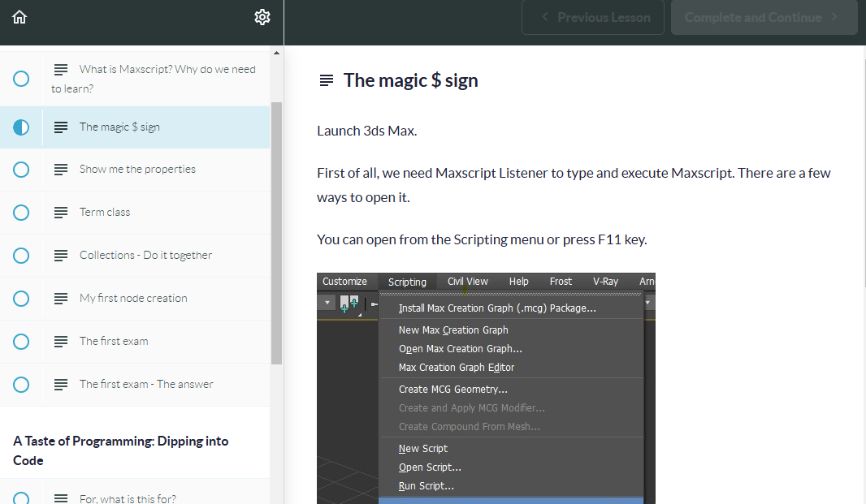This screenshot has height=504, width=866.
Task: Click the text icon beside 'What is Maxscript?'
Action: pos(61,70)
